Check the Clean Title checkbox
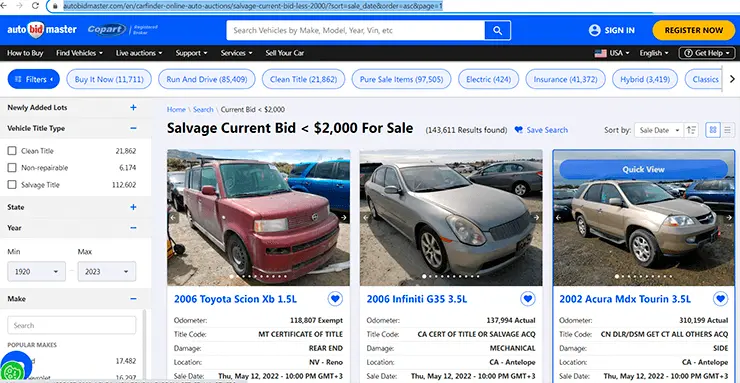This screenshot has height=383, width=740. click(12, 151)
